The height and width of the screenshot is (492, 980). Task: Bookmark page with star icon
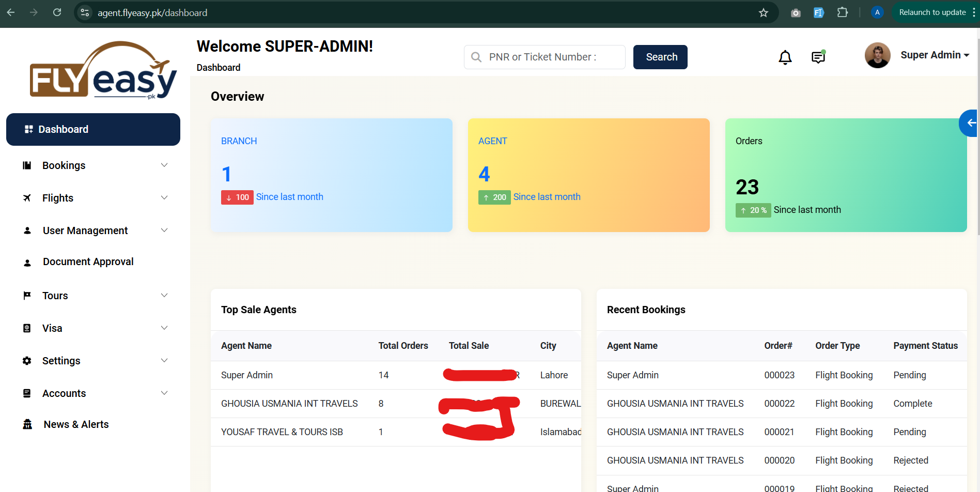(x=764, y=12)
